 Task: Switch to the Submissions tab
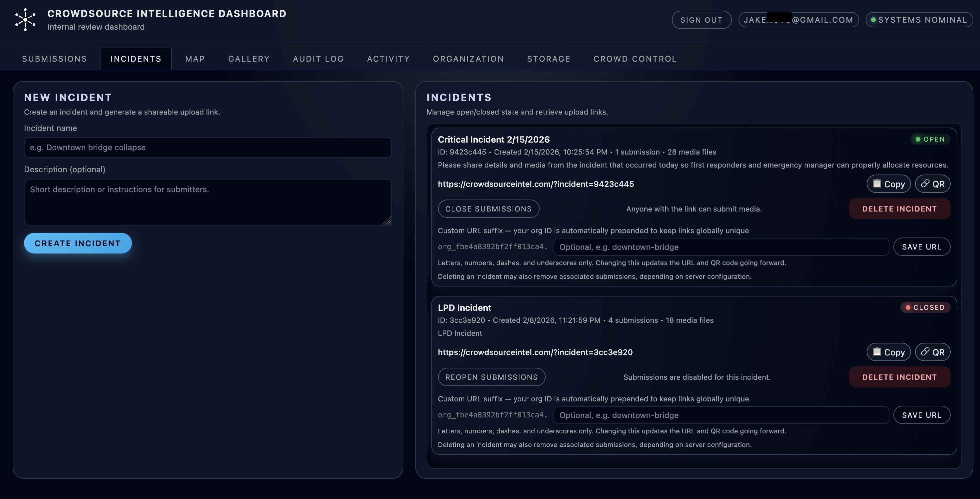54,59
